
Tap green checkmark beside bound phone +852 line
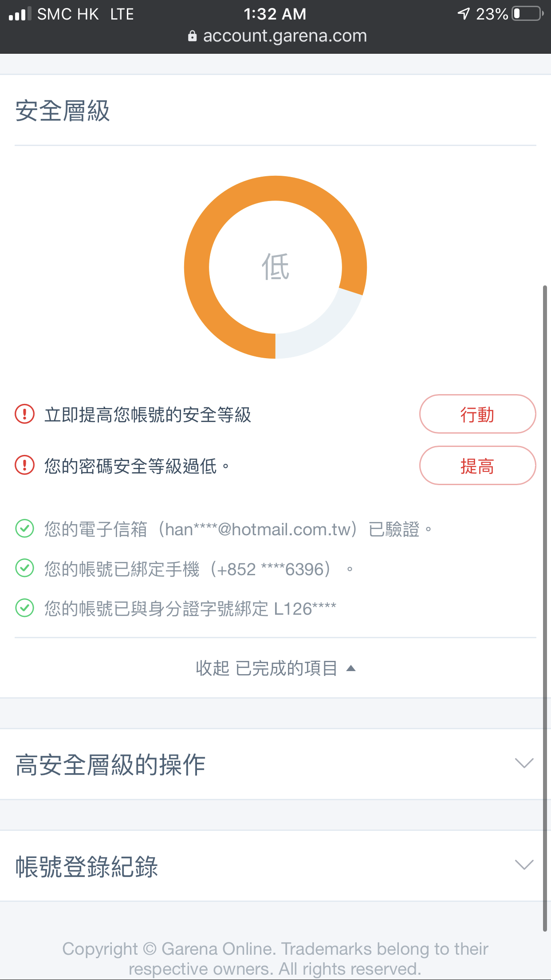tap(25, 568)
